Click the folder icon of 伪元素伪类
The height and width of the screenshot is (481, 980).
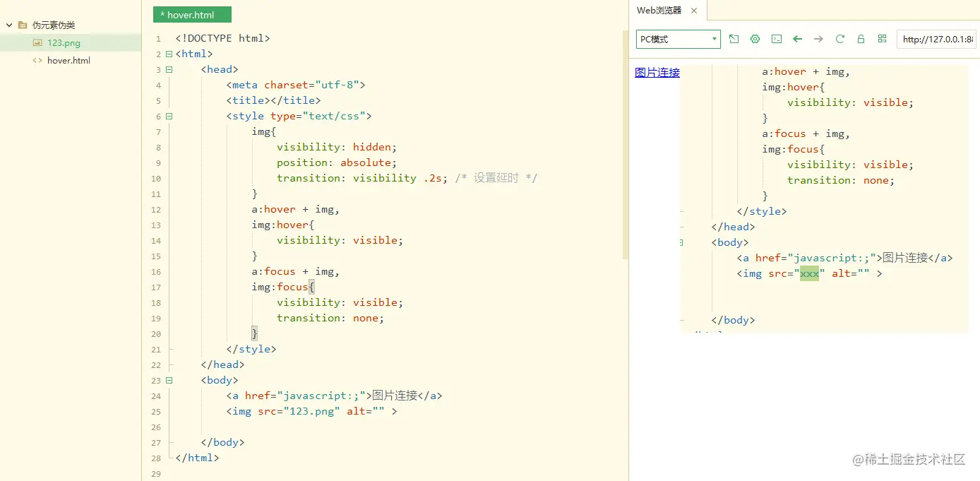click(x=23, y=25)
